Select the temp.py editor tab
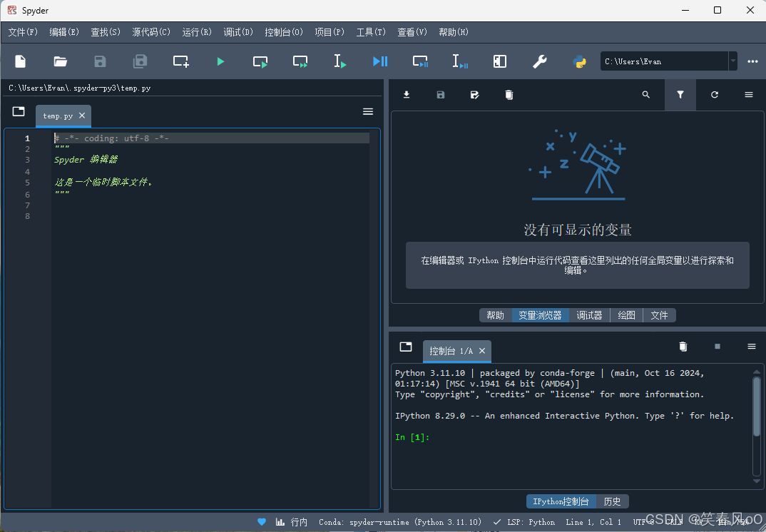 (x=58, y=116)
